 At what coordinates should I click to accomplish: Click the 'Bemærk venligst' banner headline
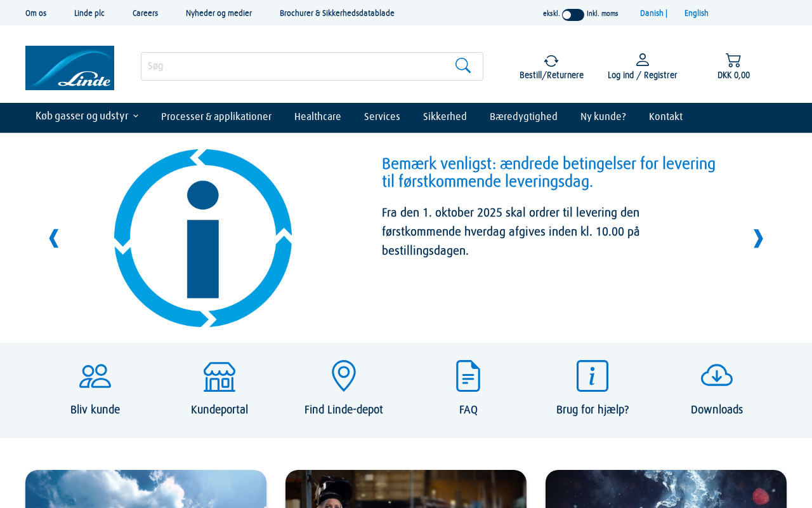(549, 173)
